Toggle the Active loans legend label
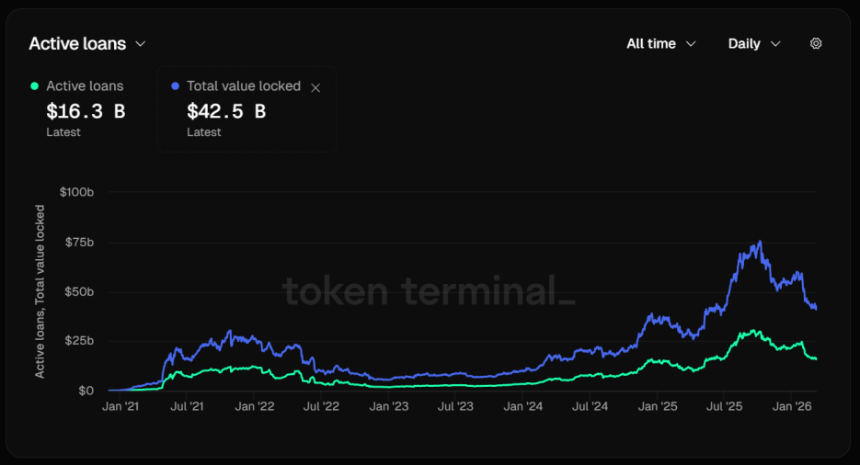This screenshot has height=465, width=860. [x=85, y=87]
